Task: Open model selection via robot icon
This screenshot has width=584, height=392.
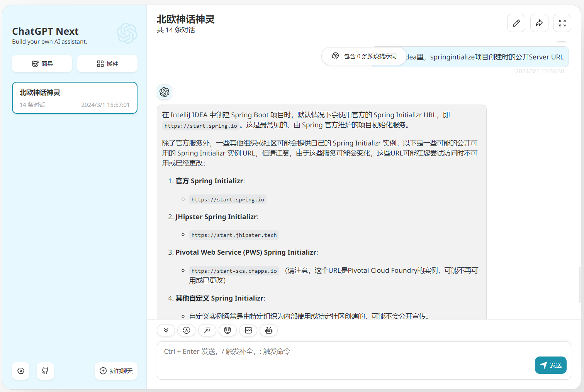Action: click(269, 330)
